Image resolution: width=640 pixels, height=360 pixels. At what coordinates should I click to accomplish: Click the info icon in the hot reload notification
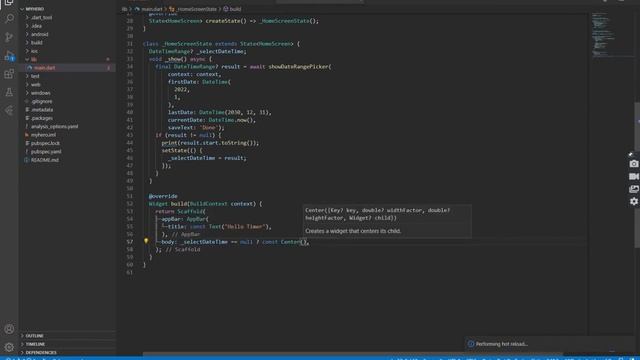pyautogui.click(x=471, y=344)
